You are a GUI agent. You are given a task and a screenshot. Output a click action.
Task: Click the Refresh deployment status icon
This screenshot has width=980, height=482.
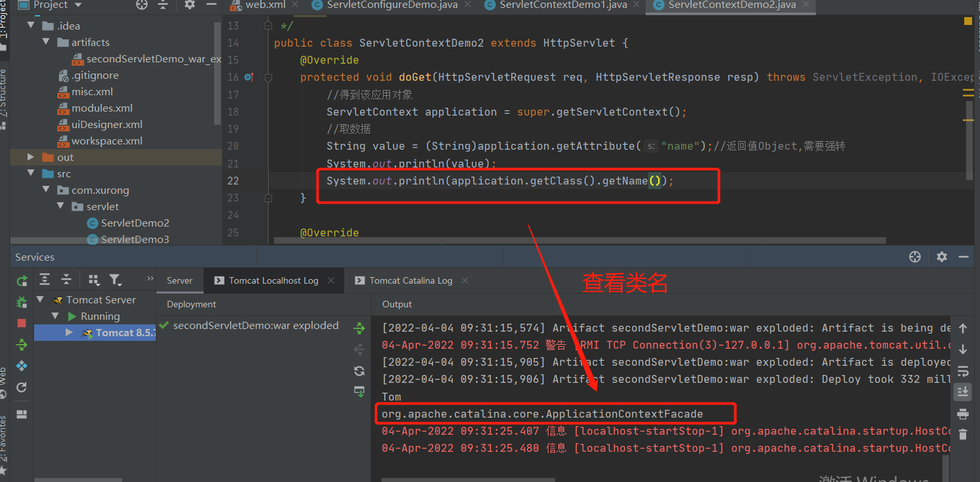(359, 371)
